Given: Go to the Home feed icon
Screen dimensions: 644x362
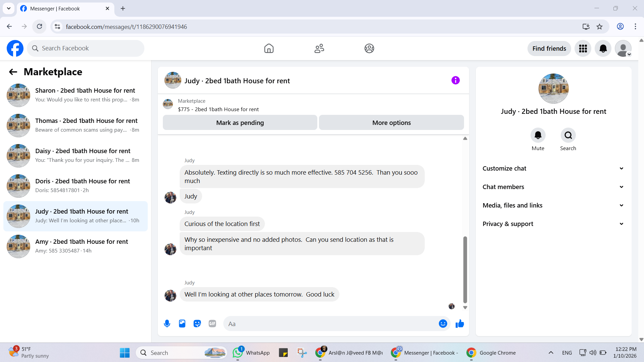Looking at the screenshot, I should (269, 48).
